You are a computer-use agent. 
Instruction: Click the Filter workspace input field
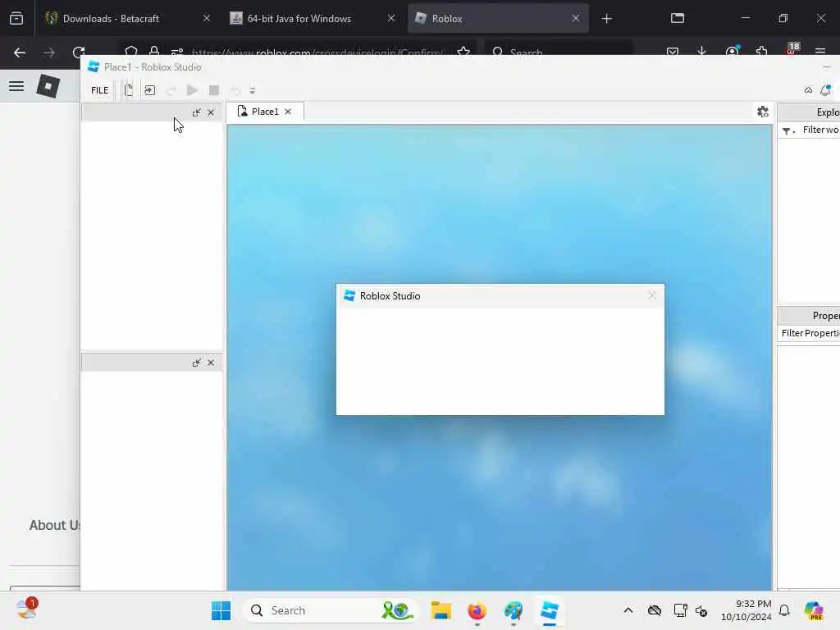tap(820, 130)
